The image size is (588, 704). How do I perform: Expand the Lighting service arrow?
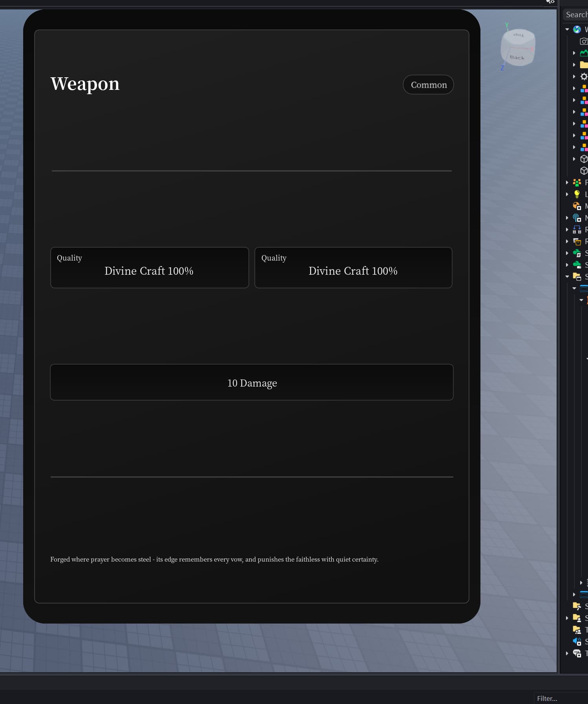tap(567, 194)
